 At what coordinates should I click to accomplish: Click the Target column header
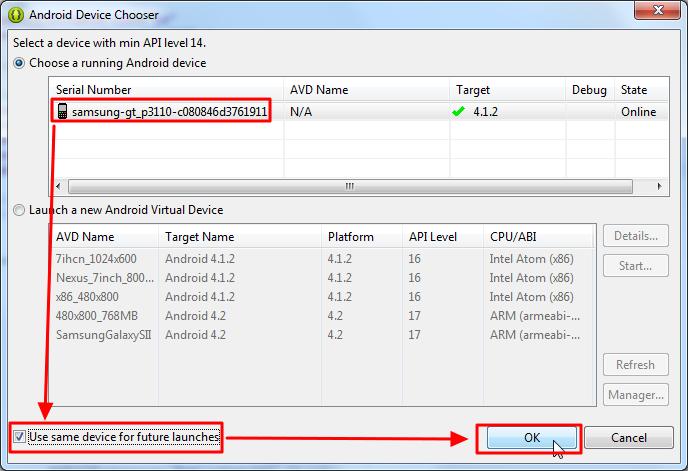point(508,90)
